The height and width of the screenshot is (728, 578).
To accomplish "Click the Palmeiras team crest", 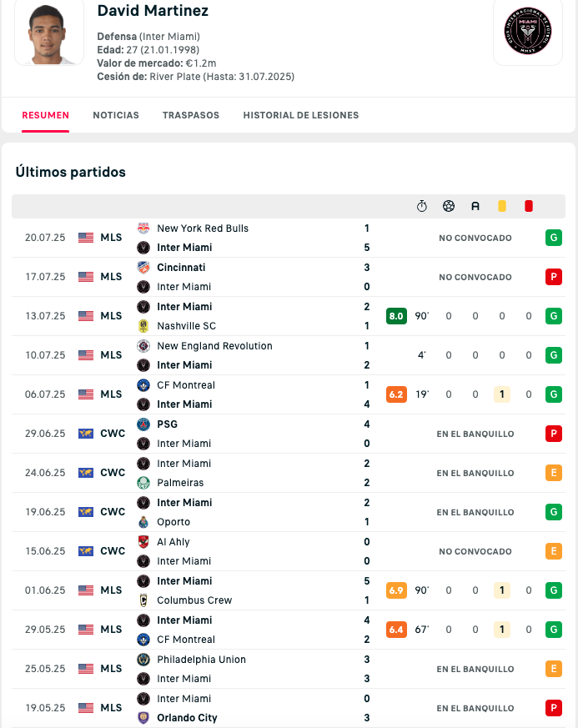I will pyautogui.click(x=143, y=483).
